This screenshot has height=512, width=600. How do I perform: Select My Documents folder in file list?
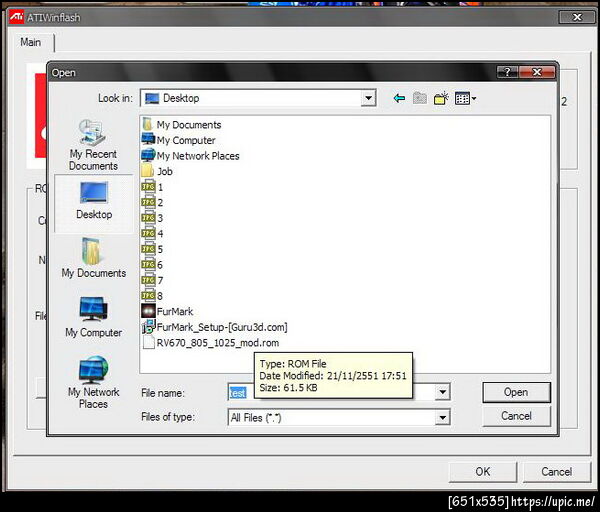182,125
